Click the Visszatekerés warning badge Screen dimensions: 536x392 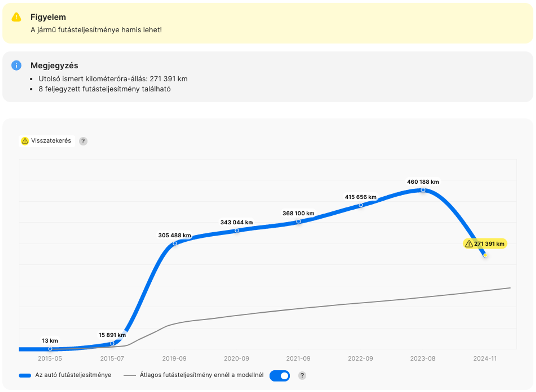point(47,141)
